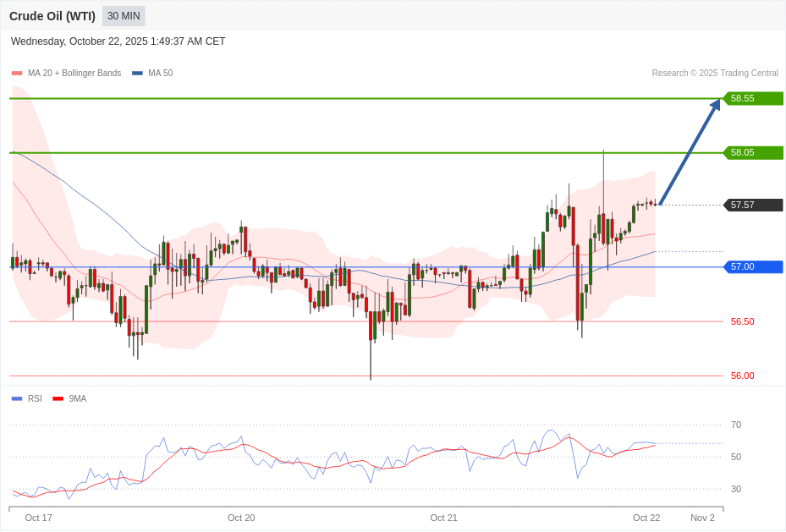
Task: Click the blue upward forecast arrow head
Action: point(715,105)
